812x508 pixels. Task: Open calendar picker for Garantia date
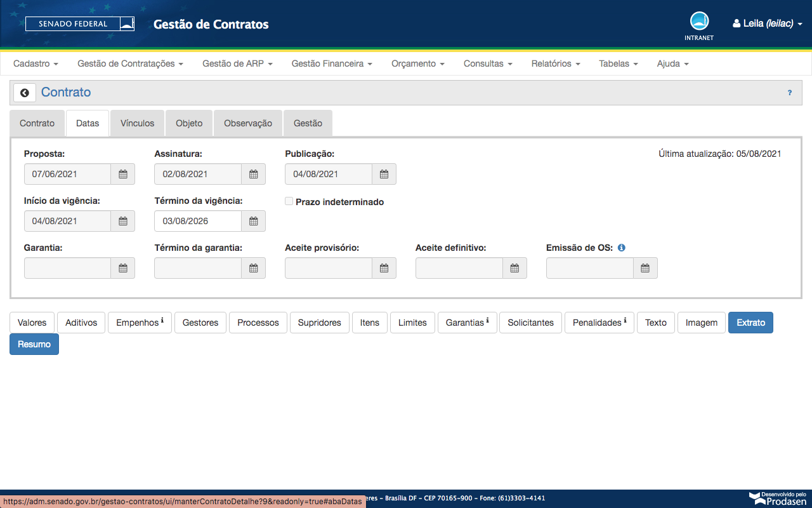pos(123,268)
